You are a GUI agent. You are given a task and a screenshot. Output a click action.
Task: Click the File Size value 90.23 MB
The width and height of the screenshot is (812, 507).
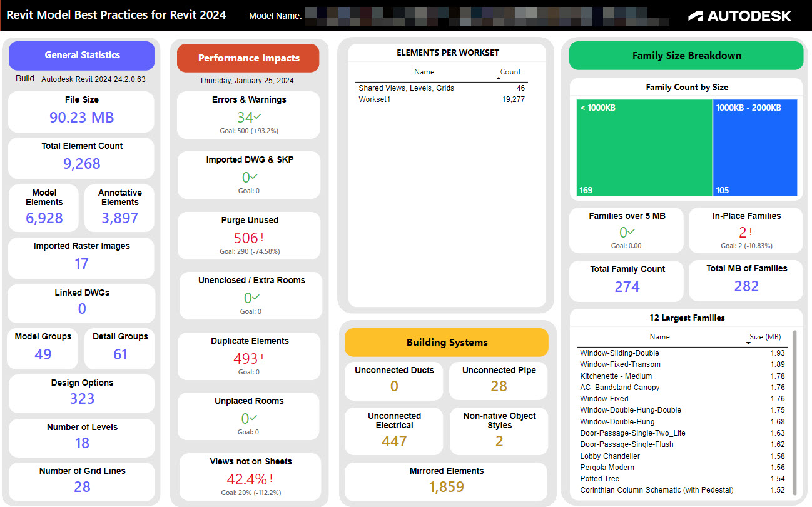(x=82, y=118)
